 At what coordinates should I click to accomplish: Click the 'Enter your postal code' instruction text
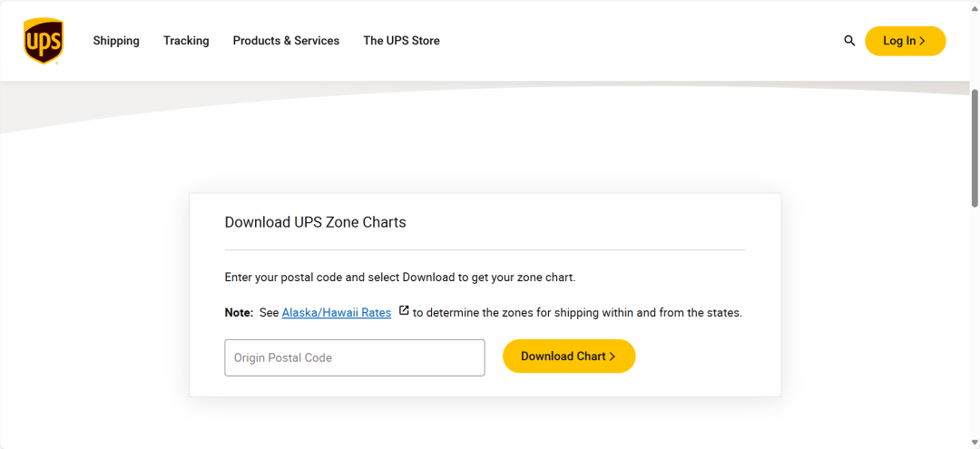[x=399, y=277]
